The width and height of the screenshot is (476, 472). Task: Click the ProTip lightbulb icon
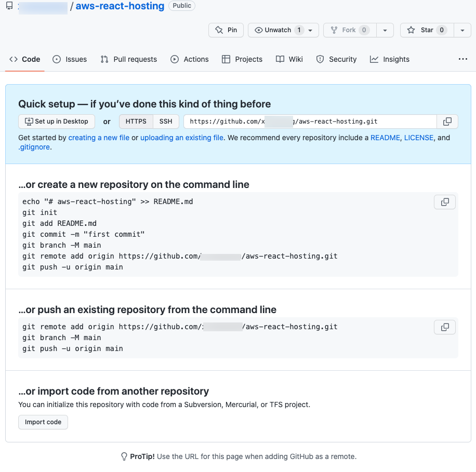click(124, 456)
